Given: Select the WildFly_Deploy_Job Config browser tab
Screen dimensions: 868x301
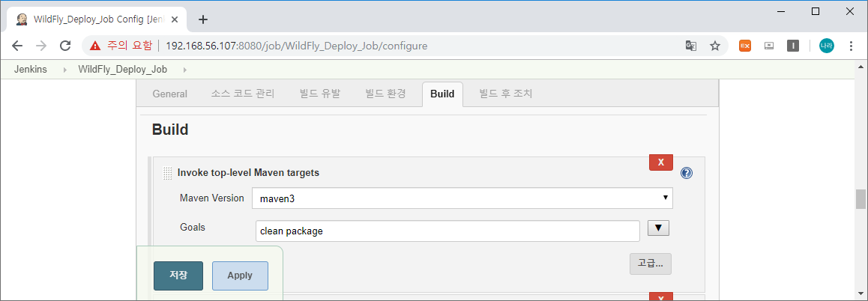Looking at the screenshot, I should tap(97, 19).
